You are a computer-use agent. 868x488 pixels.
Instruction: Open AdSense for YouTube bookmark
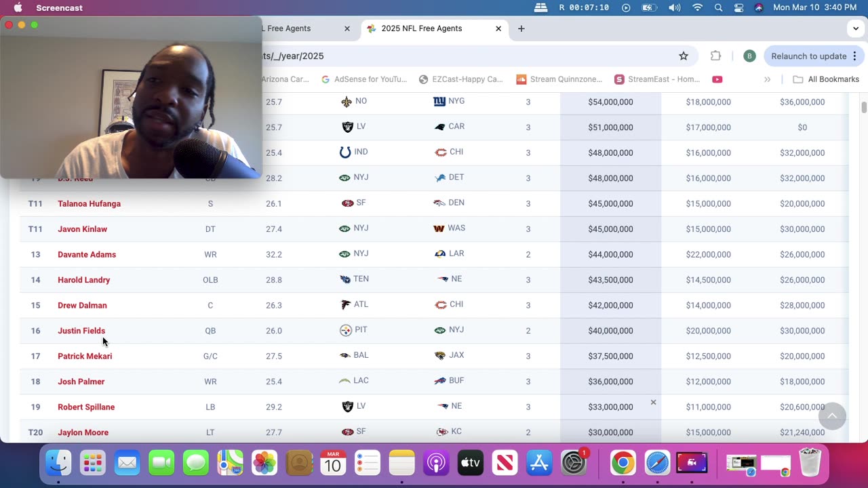[363, 79]
